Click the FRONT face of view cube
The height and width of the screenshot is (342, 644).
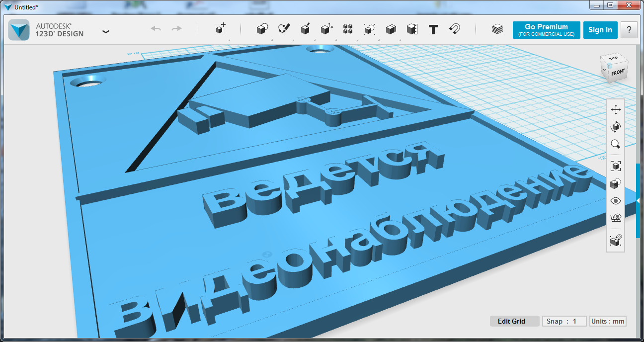(618, 72)
